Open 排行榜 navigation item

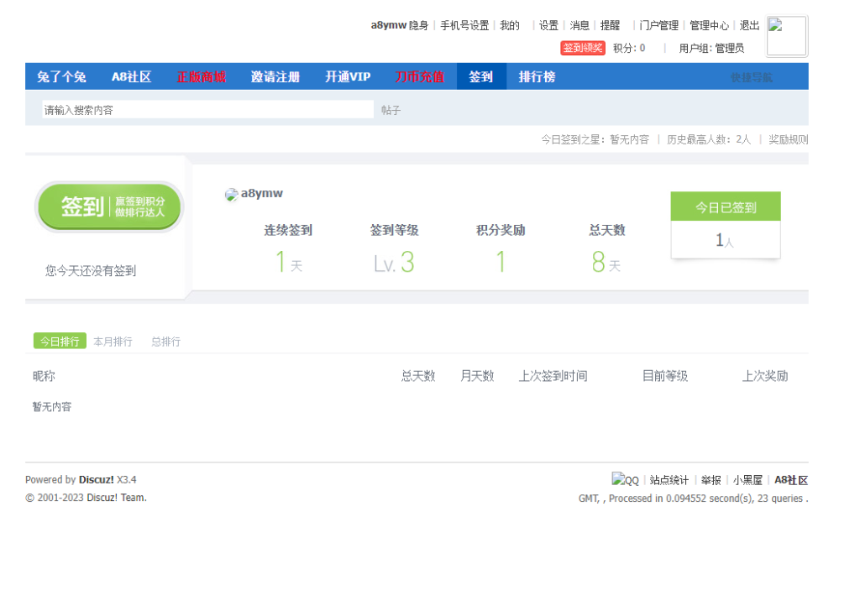pos(537,76)
